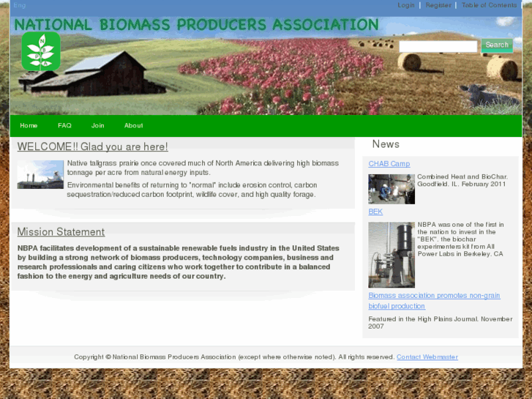Screen dimensions: 532x399
Task: Open the WELCOME!! Glad you are here! heading
Action: click(92, 147)
